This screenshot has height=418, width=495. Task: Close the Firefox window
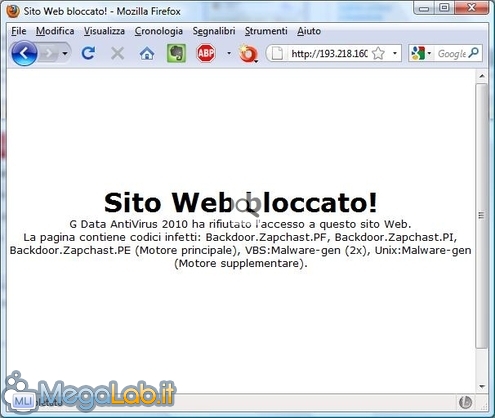(471, 8)
